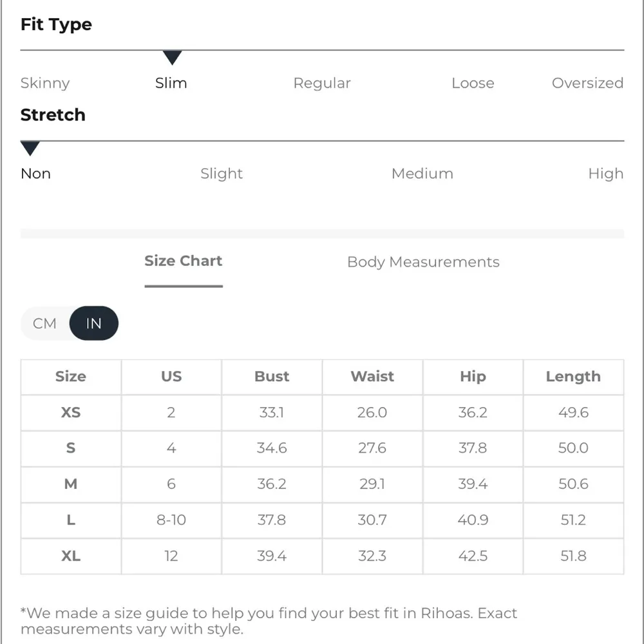Click the Hip column header

click(x=473, y=377)
